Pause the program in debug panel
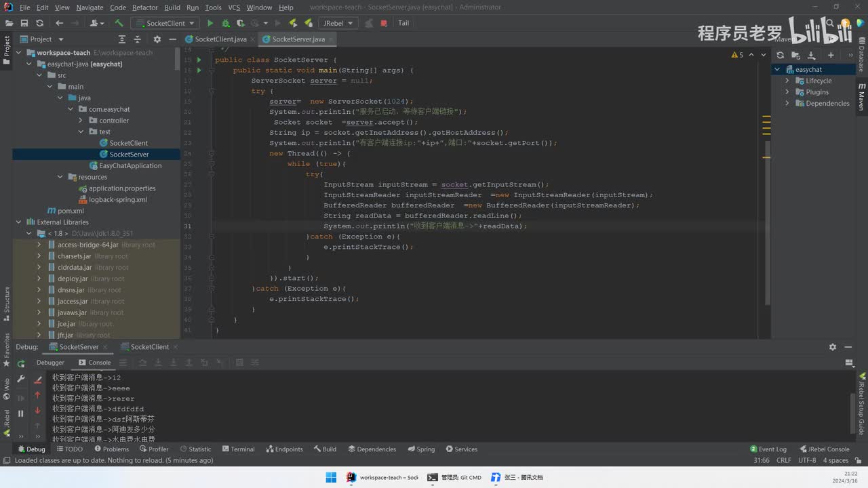 [21, 413]
